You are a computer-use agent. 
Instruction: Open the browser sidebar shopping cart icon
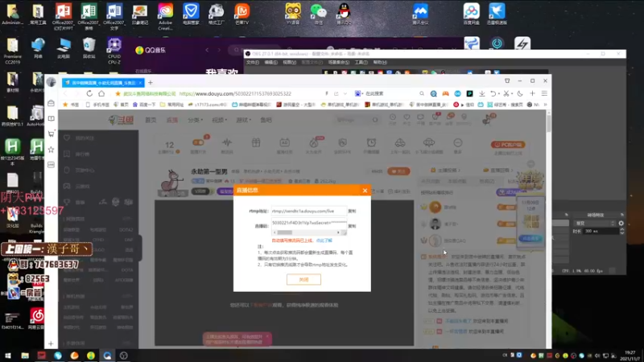[51, 134]
